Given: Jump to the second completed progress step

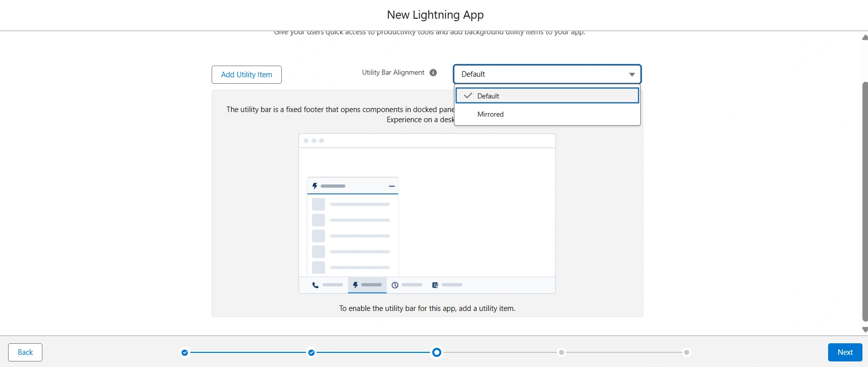Looking at the screenshot, I should point(312,352).
